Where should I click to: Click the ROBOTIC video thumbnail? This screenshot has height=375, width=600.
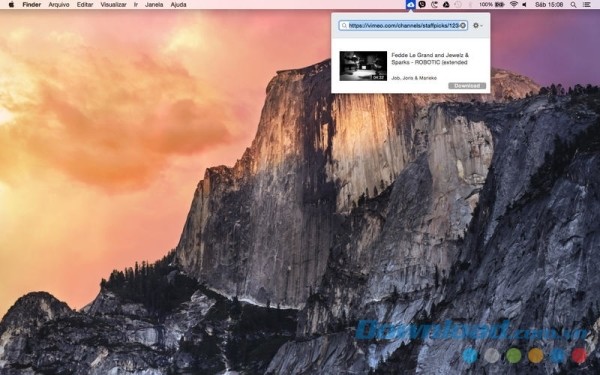363,66
